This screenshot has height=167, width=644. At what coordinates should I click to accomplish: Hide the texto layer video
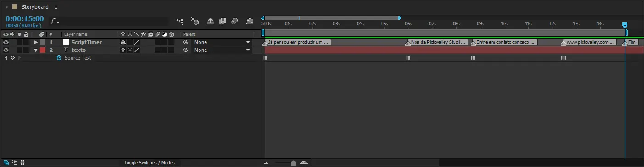coord(6,50)
